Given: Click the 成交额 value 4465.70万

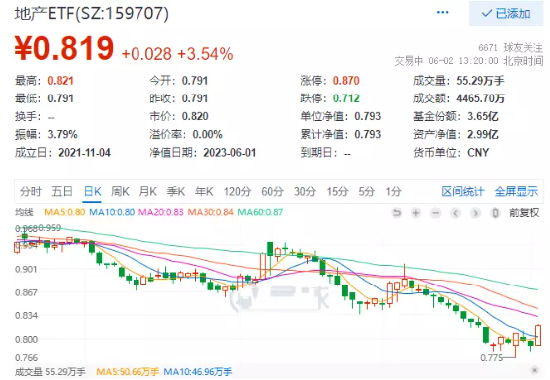Looking at the screenshot, I should click(x=480, y=99).
